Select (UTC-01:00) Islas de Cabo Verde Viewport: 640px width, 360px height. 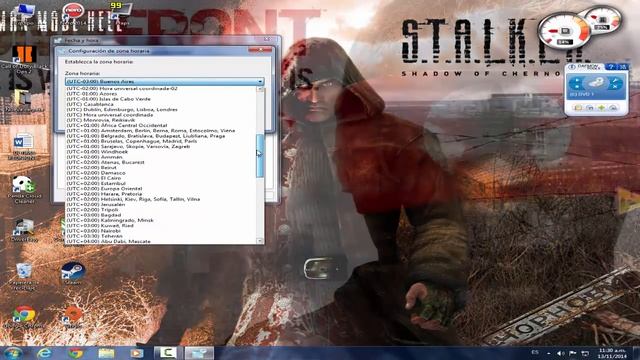[108, 99]
